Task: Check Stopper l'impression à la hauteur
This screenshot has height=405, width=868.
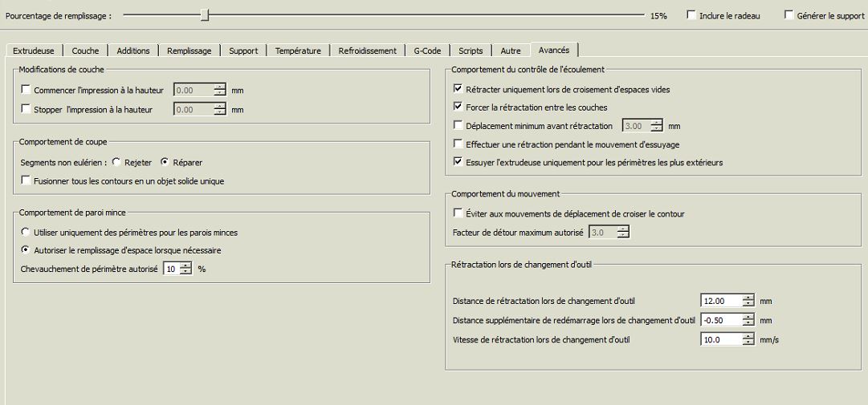Action: [26, 109]
